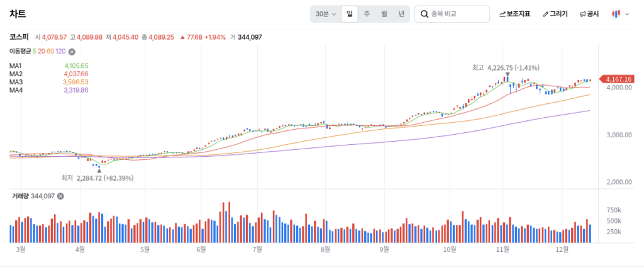Click the purple 120 moving average color label

(x=60, y=52)
